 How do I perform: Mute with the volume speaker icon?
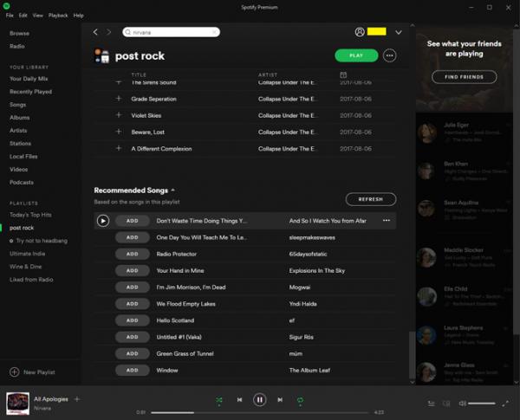pyautogui.click(x=462, y=404)
